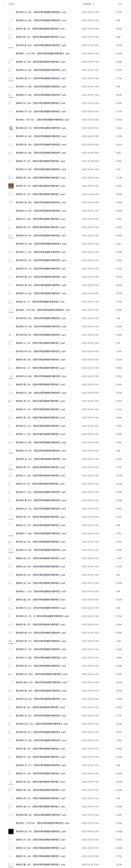The width and height of the screenshot is (131, 868).
Task: Open file 第21单元 (101-112) mp4
Action: [42, 120]
